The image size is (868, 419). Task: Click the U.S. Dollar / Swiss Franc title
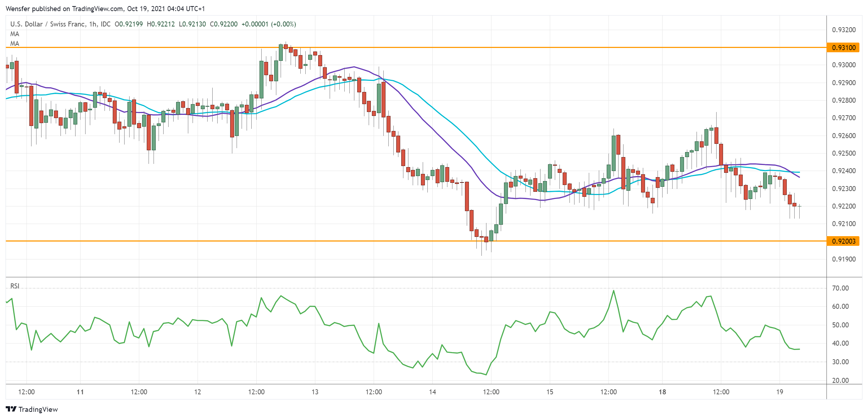[x=48, y=24]
